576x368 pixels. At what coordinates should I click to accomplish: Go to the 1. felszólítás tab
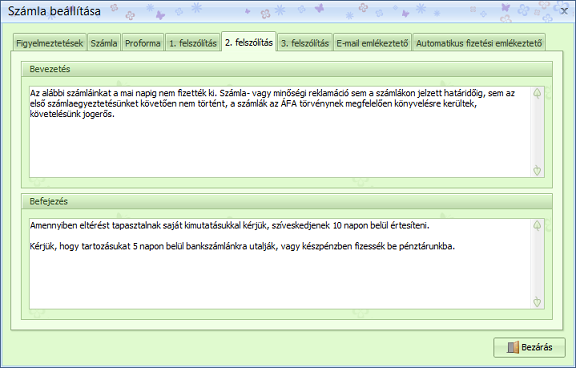(x=193, y=43)
